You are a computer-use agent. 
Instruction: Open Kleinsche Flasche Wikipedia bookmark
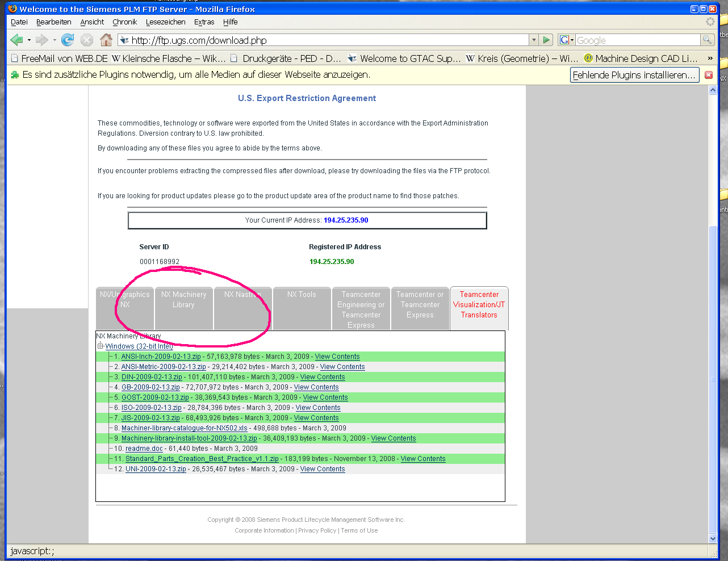pyautogui.click(x=169, y=58)
